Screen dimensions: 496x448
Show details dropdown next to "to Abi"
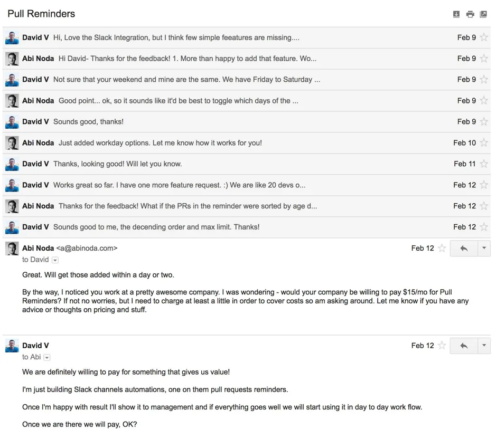pyautogui.click(x=47, y=357)
